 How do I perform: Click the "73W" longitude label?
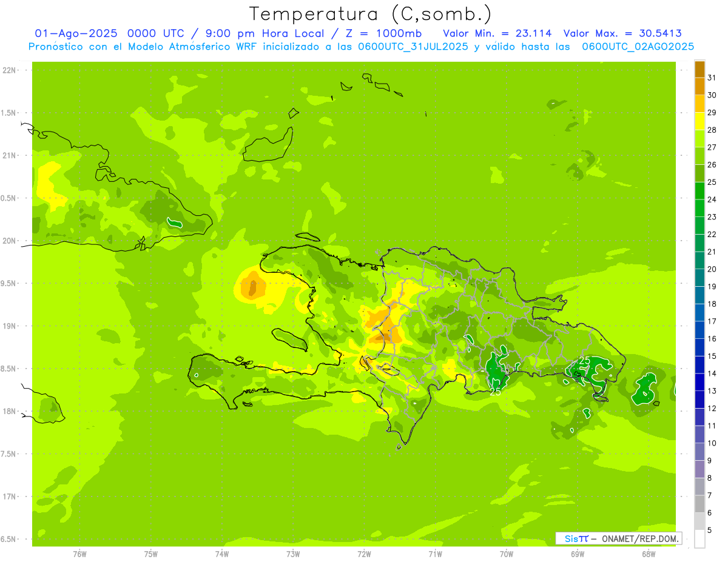coord(293,554)
